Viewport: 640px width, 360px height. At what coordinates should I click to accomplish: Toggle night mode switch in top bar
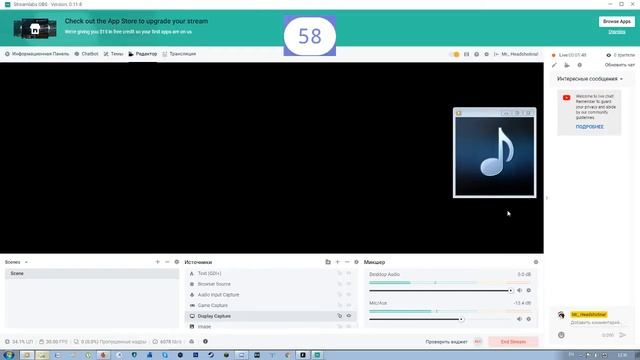point(454,54)
